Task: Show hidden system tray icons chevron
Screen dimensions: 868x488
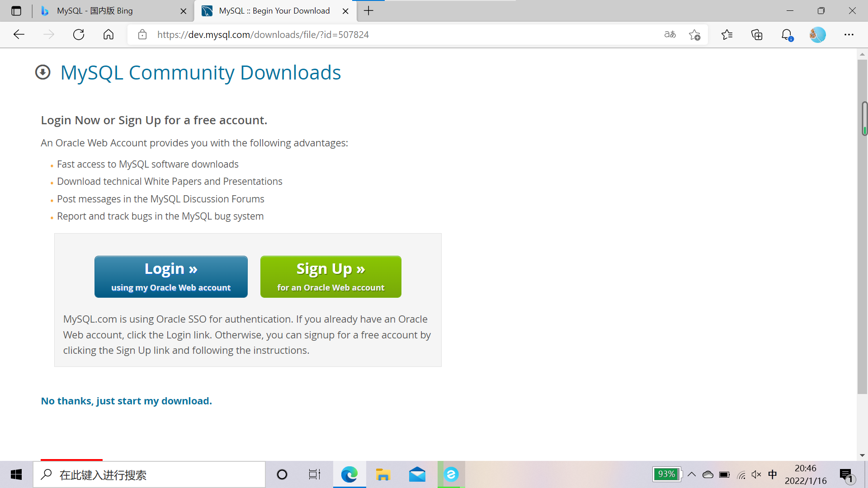Action: [x=692, y=474]
